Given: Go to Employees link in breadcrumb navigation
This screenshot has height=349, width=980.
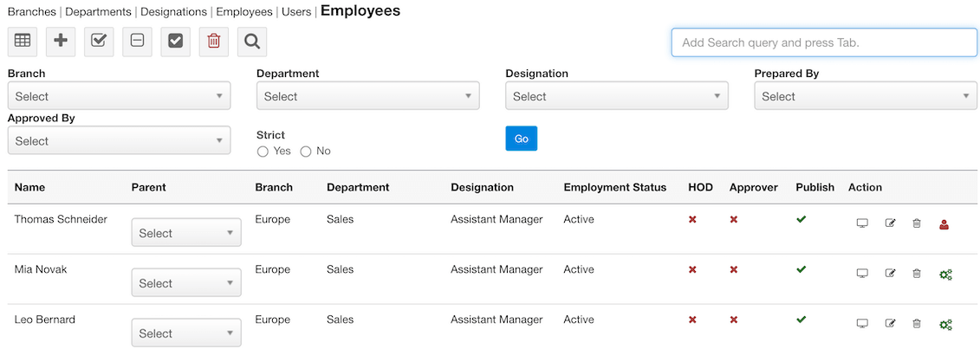Looking at the screenshot, I should (x=244, y=12).
